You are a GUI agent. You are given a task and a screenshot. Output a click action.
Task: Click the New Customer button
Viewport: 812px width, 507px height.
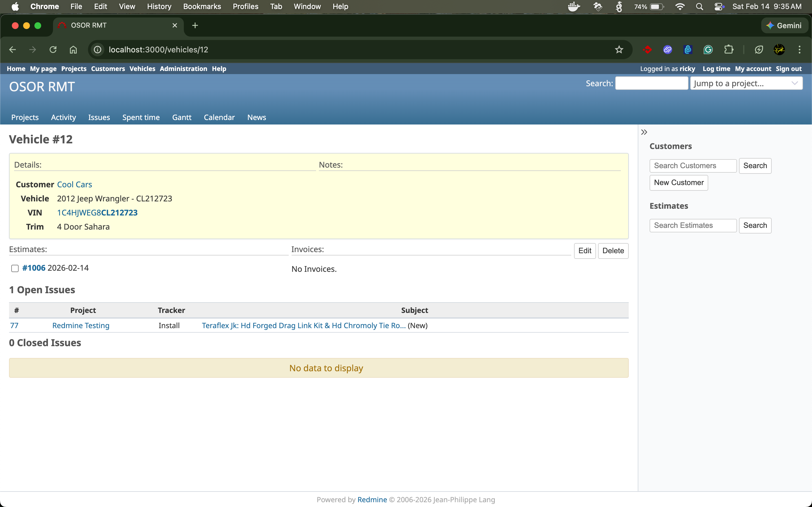pyautogui.click(x=678, y=183)
